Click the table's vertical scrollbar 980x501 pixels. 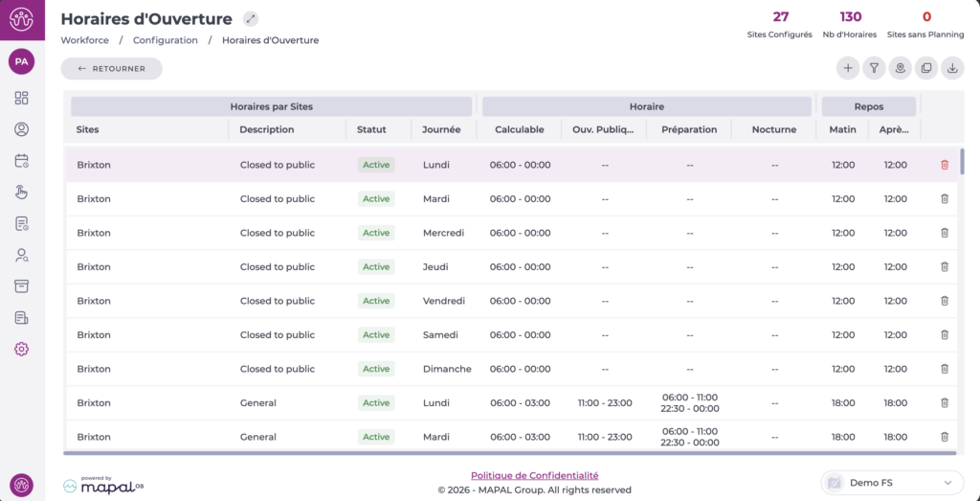point(962,160)
